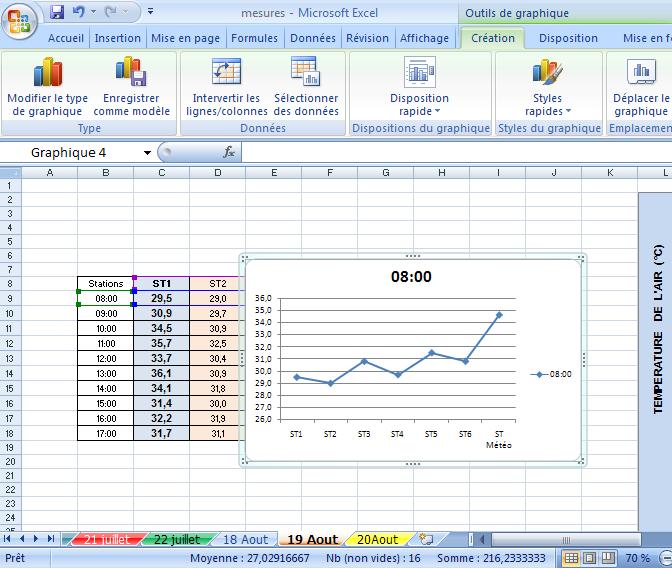Select the Création chart tools tab
This screenshot has width=672, height=568.
(x=493, y=38)
